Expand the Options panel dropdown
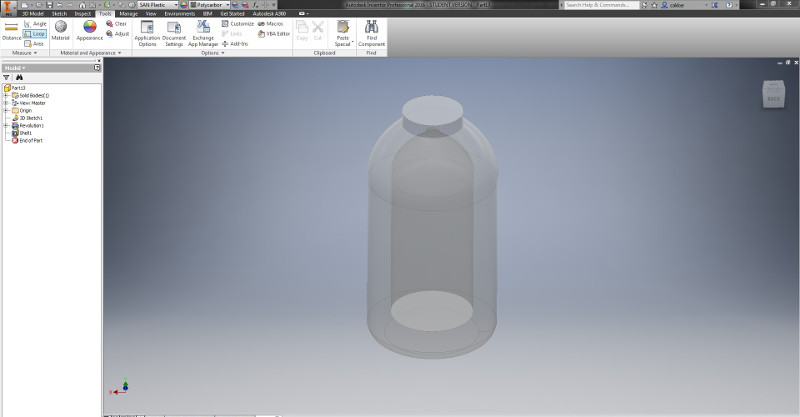800x417 pixels. tap(212, 53)
